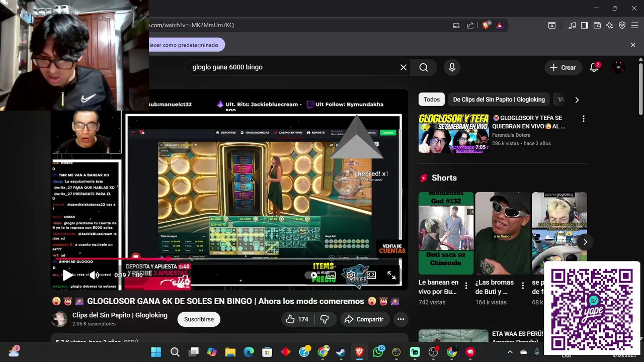The width and height of the screenshot is (644, 362).
Task: Toggle subtitles in the video player
Action: click(x=331, y=275)
